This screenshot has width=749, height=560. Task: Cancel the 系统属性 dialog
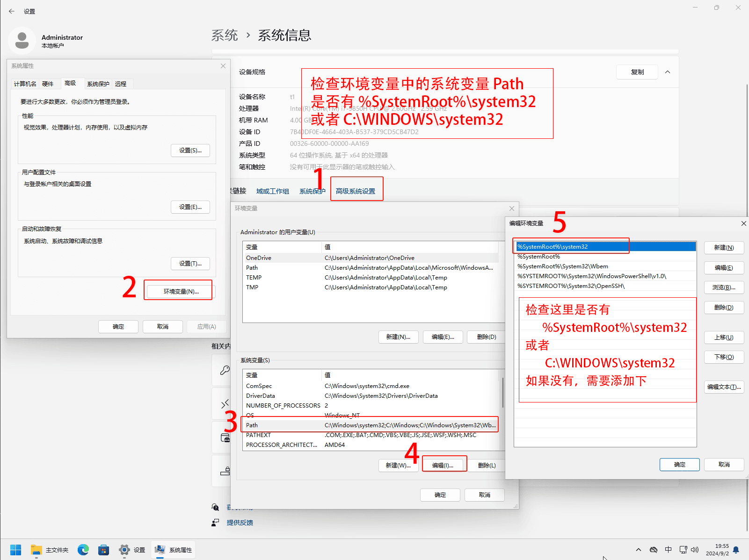point(163,327)
